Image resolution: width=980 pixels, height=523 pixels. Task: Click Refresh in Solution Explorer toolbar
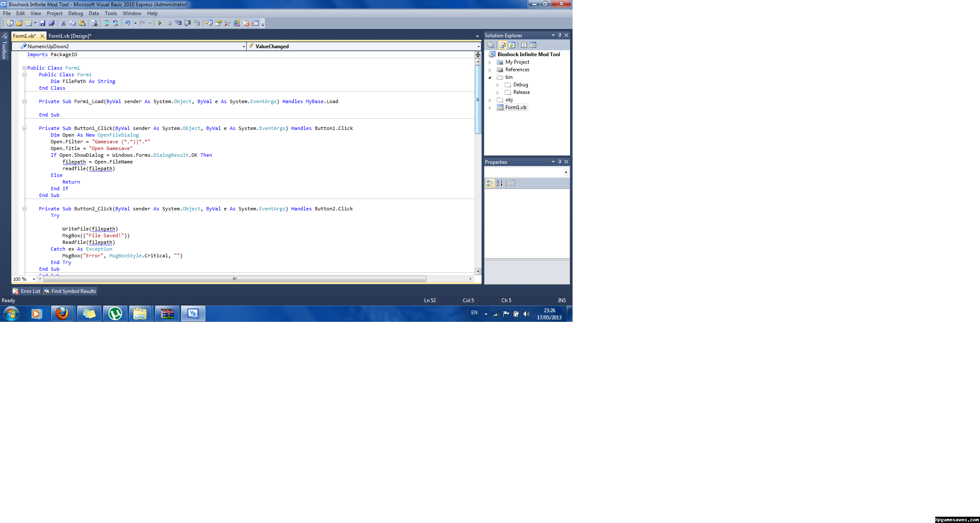(x=512, y=45)
